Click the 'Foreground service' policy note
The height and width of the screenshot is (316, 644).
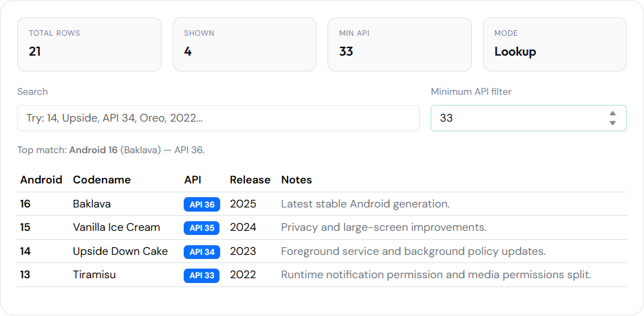[x=414, y=251]
